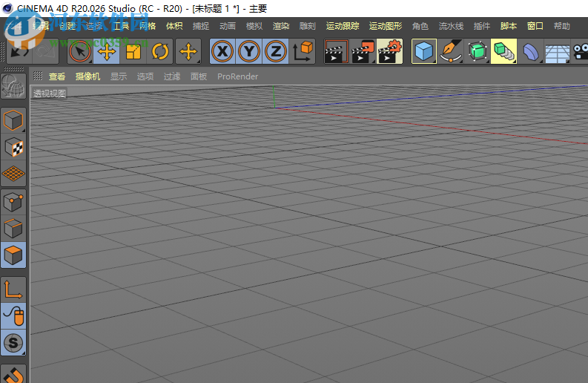
Task: Add a Floor environment object
Action: tap(558, 51)
